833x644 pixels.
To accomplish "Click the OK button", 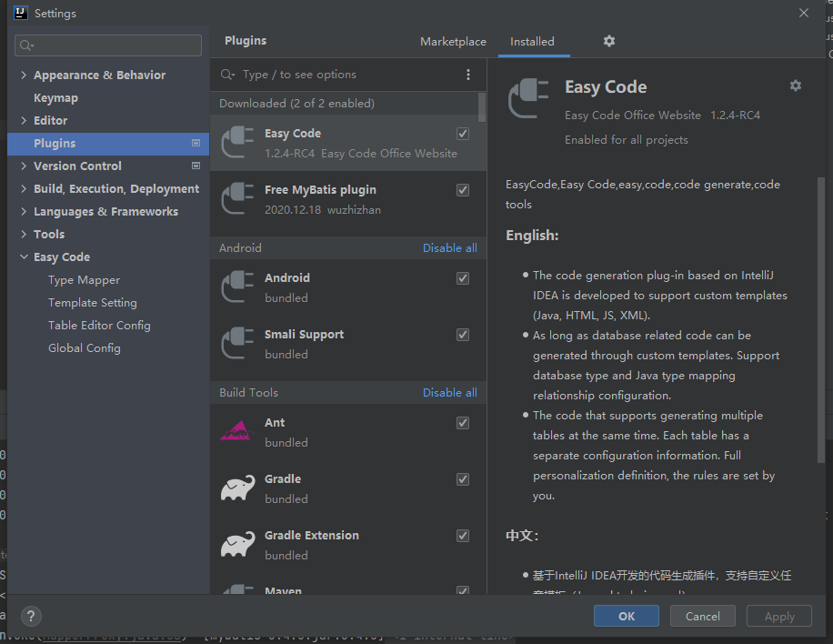I will pos(627,617).
